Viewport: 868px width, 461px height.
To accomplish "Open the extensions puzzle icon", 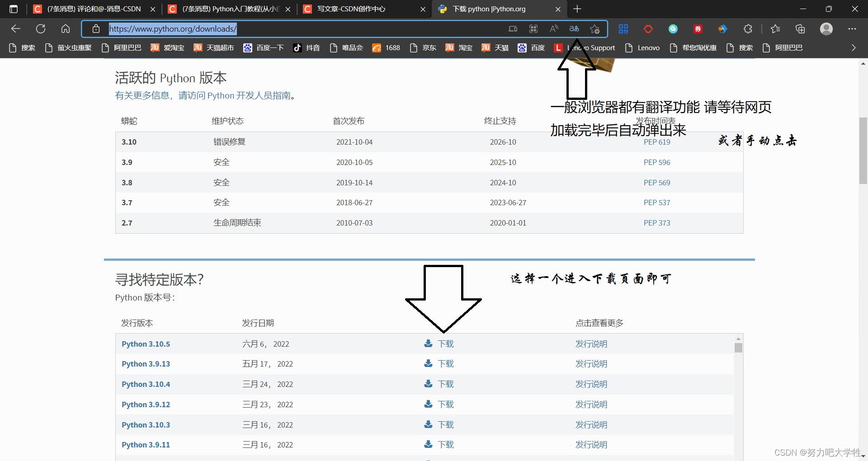I will pos(748,29).
